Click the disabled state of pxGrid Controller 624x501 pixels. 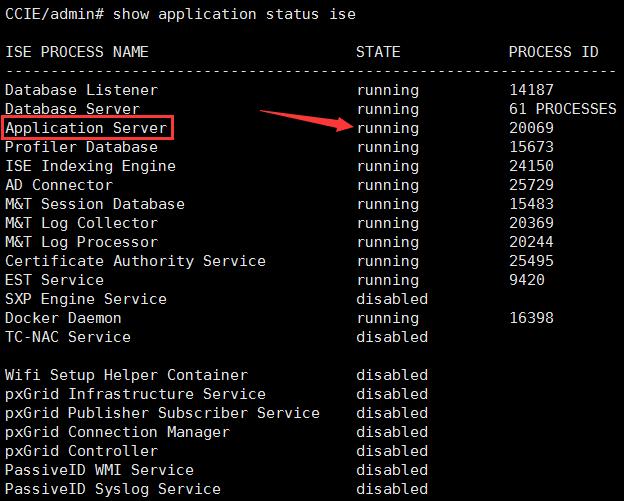[x=392, y=451]
